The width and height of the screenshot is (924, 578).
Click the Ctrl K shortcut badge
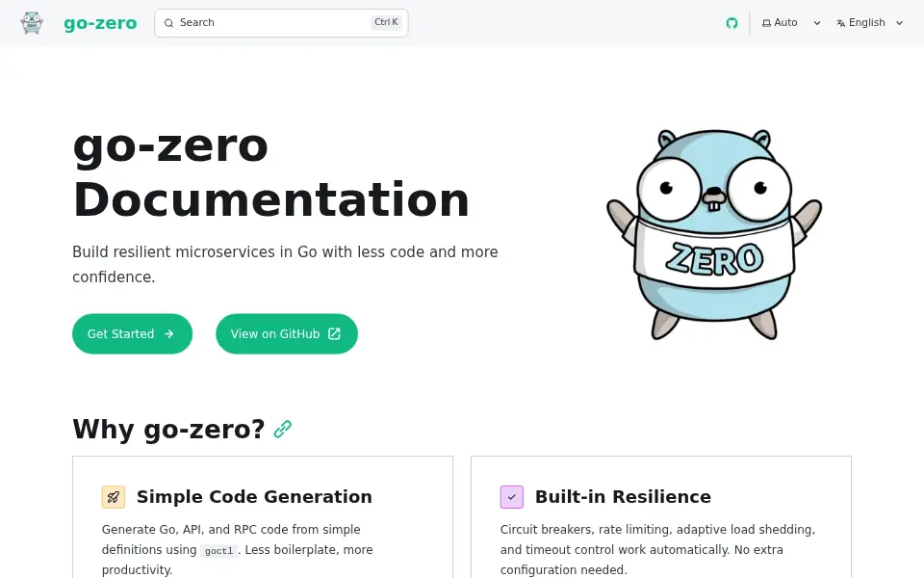coord(386,22)
